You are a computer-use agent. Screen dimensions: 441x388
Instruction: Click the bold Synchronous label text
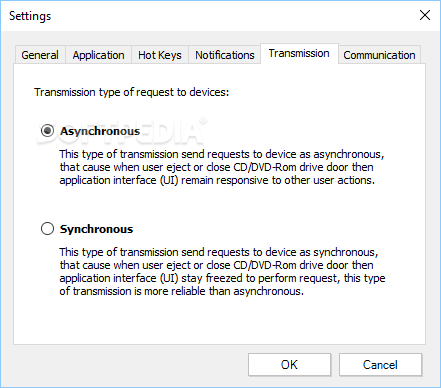pos(96,229)
